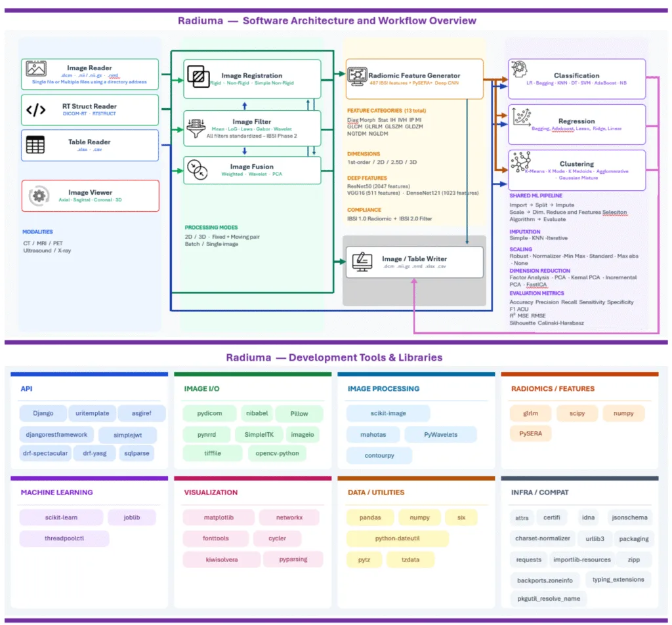Click the pydicom chip
Viewport: 672px width, 625px height.
(209, 413)
